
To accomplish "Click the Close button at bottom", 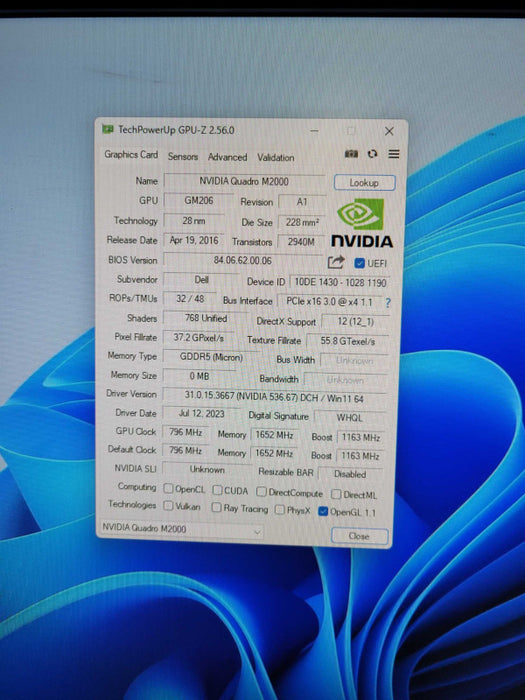I will coord(359,536).
